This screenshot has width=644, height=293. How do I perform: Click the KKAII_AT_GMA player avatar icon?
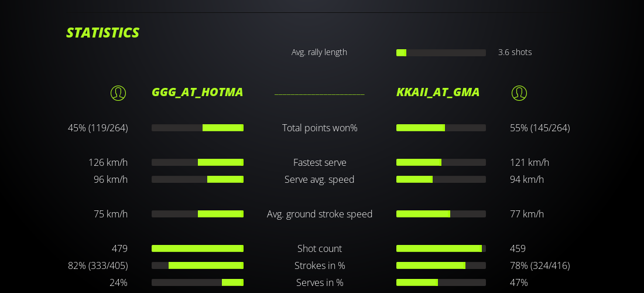pyautogui.click(x=519, y=93)
